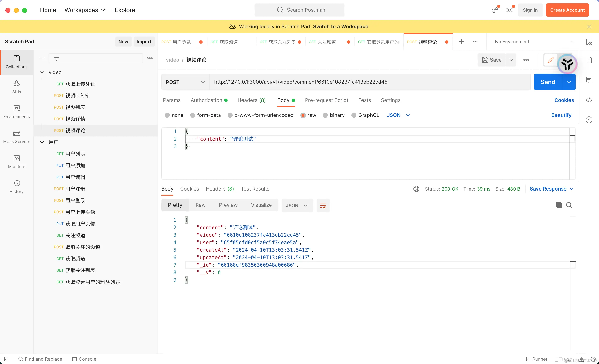Choose the none body option

tap(167, 115)
